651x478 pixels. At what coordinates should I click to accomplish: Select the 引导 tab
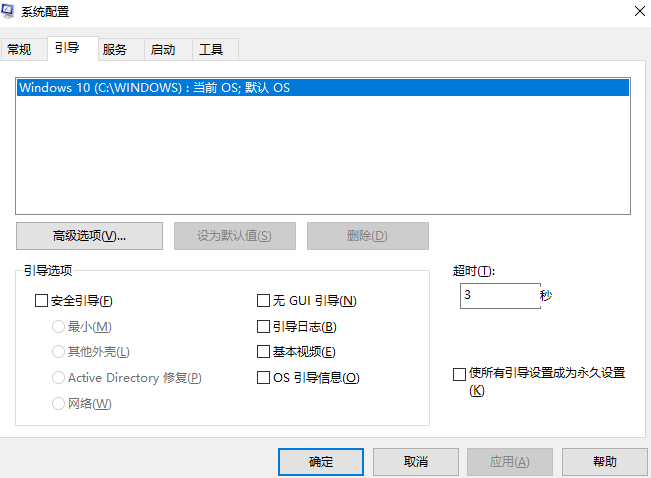tap(68, 48)
